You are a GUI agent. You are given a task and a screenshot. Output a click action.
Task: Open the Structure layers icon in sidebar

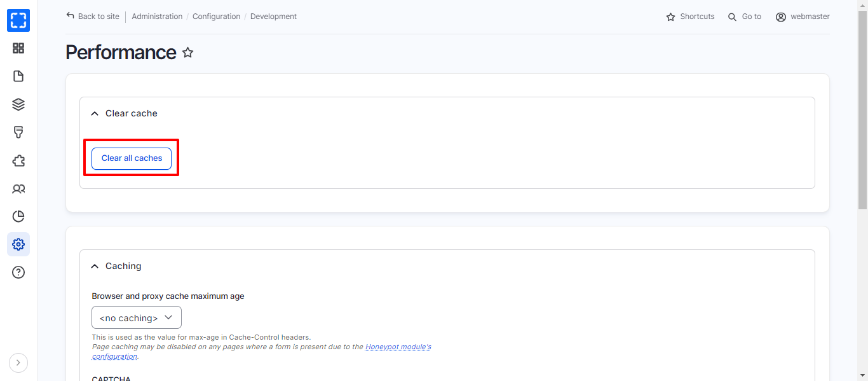pos(18,104)
